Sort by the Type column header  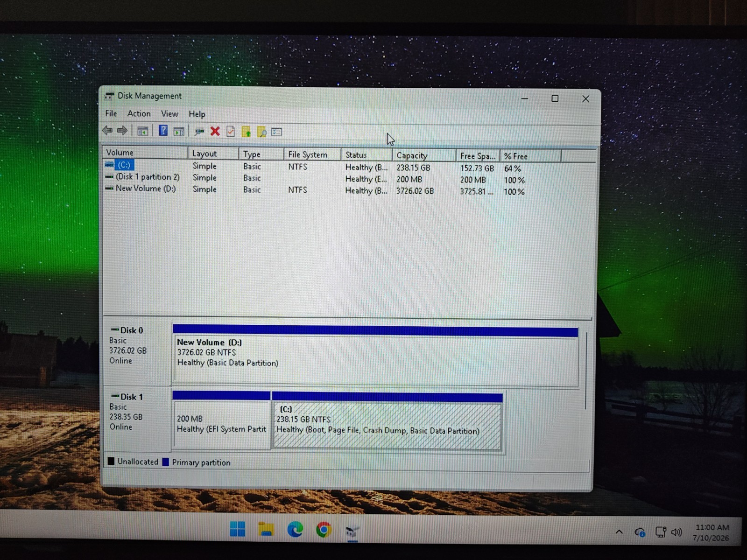coord(261,154)
